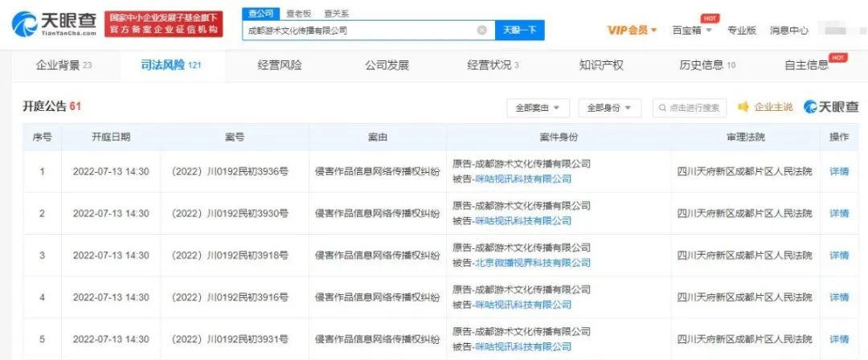Select the 经营风险 tab
Image resolution: width=868 pixels, height=360 pixels.
coord(280,65)
